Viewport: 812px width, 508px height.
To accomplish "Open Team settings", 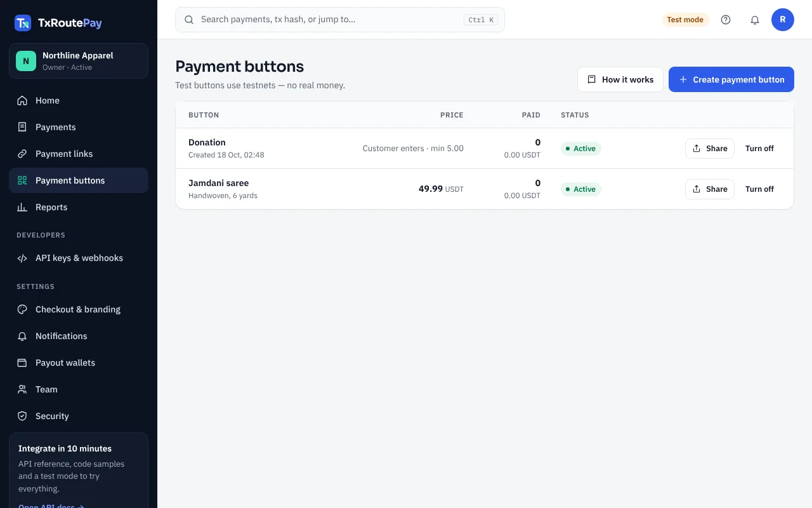I will click(x=79, y=389).
